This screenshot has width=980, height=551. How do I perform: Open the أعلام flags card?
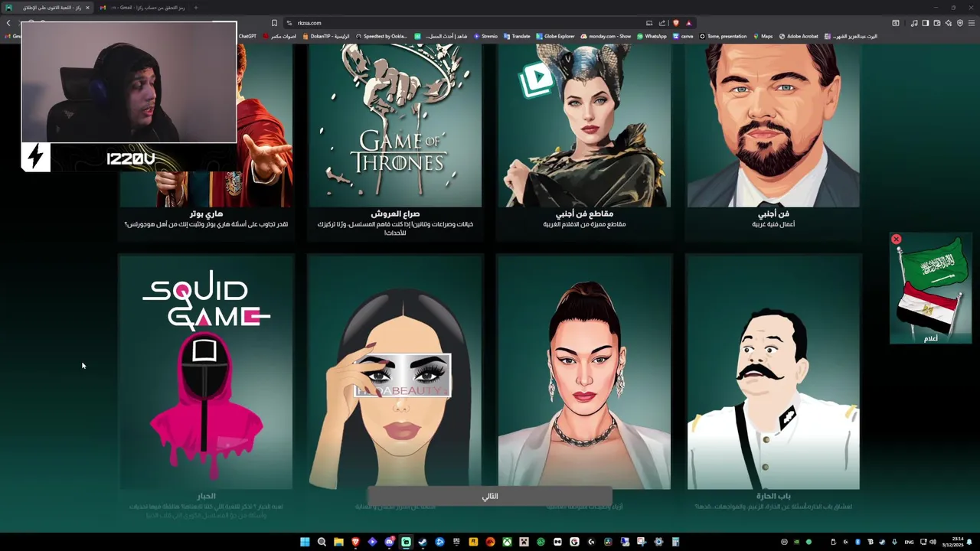tap(930, 289)
